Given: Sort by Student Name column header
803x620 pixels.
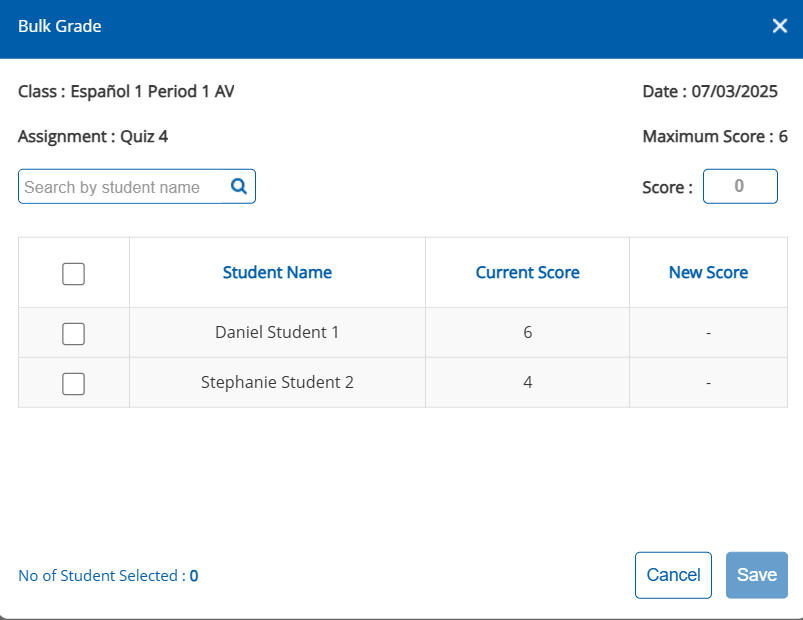Looking at the screenshot, I should coord(277,272).
